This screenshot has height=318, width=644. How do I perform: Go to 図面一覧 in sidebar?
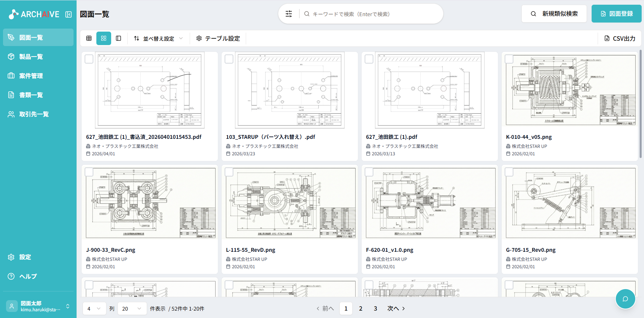click(38, 37)
